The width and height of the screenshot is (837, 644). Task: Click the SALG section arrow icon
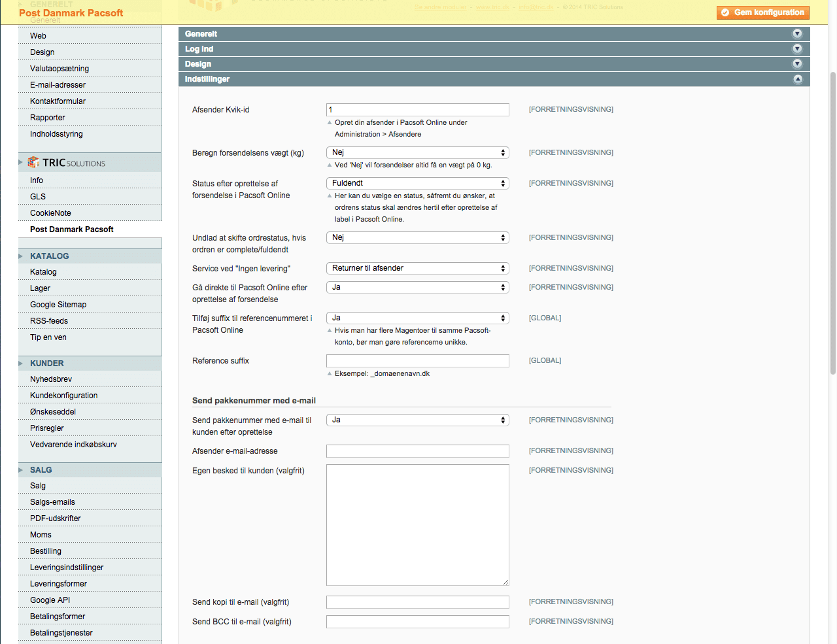[x=21, y=470]
